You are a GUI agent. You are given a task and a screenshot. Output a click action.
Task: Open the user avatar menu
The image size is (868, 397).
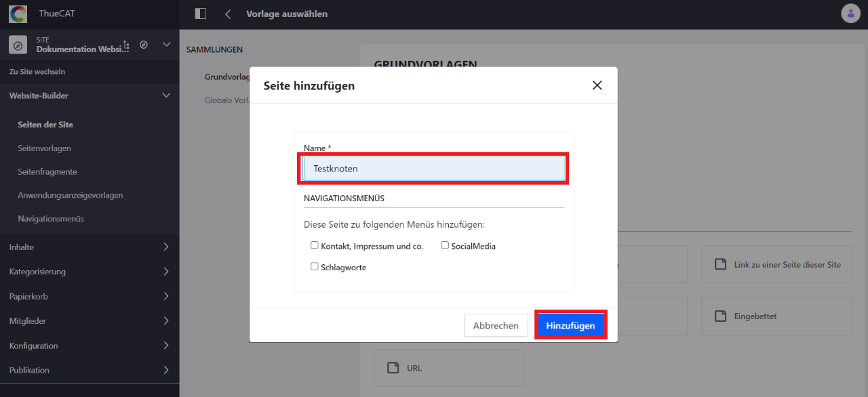pos(850,14)
